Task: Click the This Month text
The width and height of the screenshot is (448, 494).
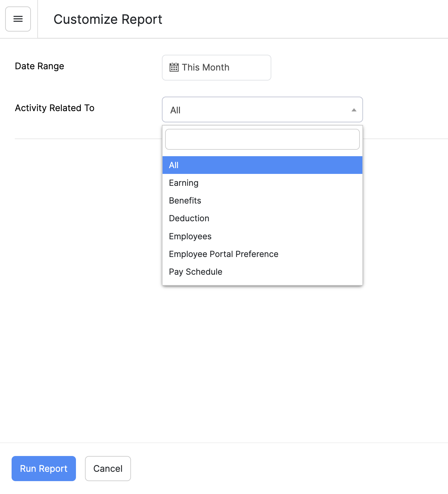Action: tap(206, 67)
